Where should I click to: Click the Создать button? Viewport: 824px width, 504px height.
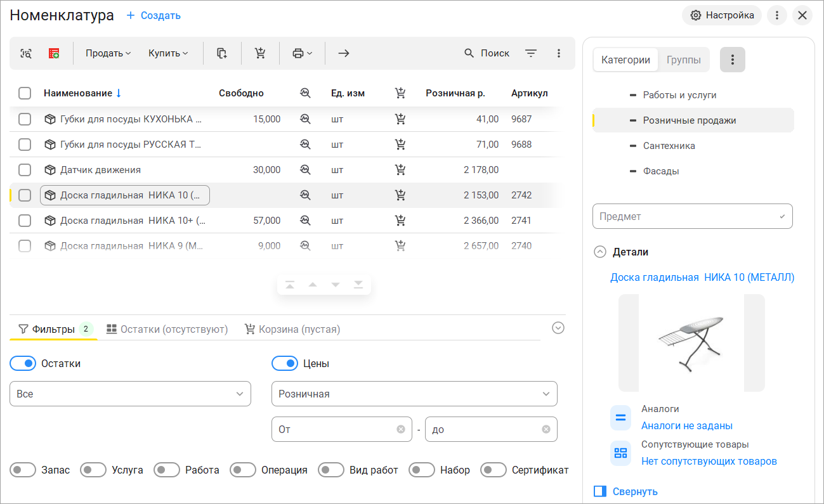pos(154,15)
